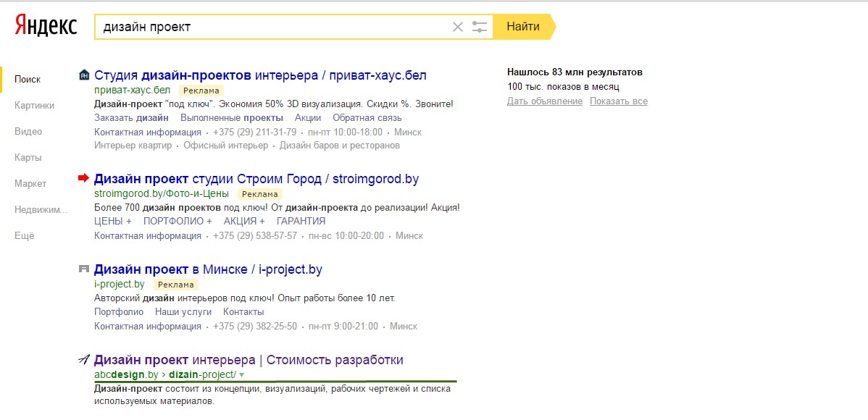The width and height of the screenshot is (868, 420).
Task: Open the ГАРАНТИЯ sitelink
Action: pos(301,222)
